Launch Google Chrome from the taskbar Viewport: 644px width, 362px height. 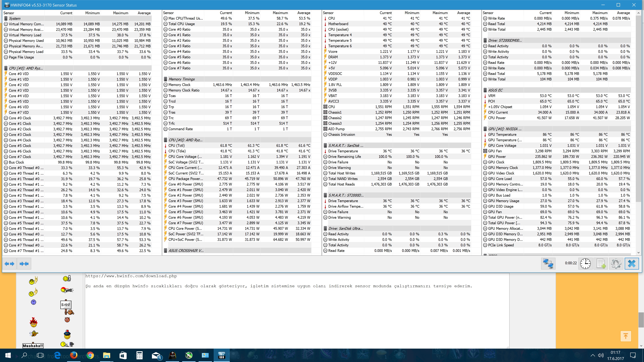90,355
